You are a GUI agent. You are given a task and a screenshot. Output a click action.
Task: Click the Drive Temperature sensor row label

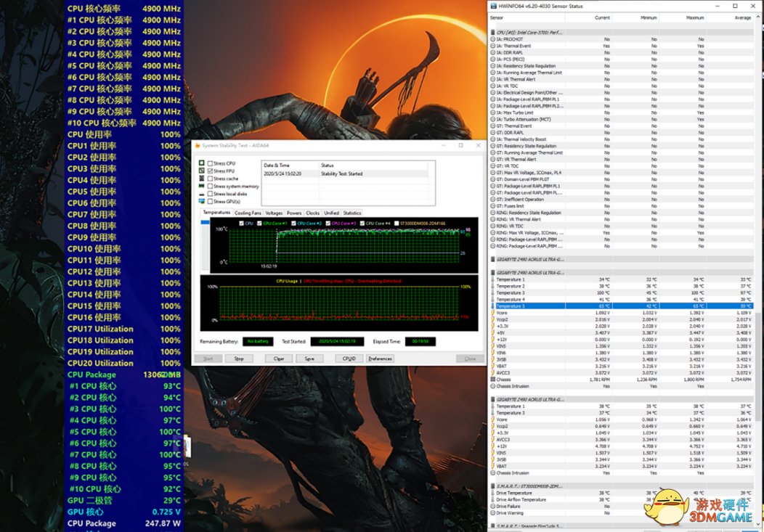click(513, 493)
